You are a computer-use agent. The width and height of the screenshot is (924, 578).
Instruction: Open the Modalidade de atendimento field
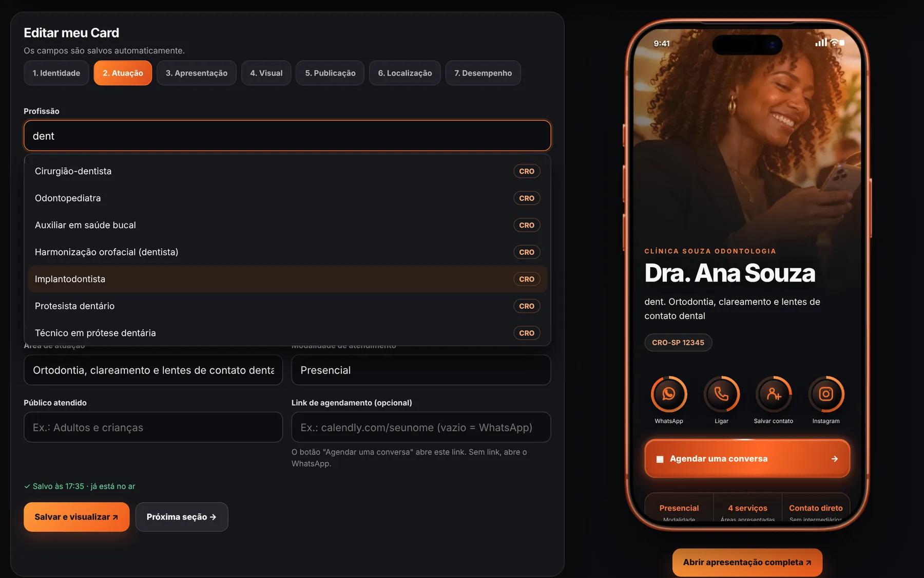[x=421, y=370]
